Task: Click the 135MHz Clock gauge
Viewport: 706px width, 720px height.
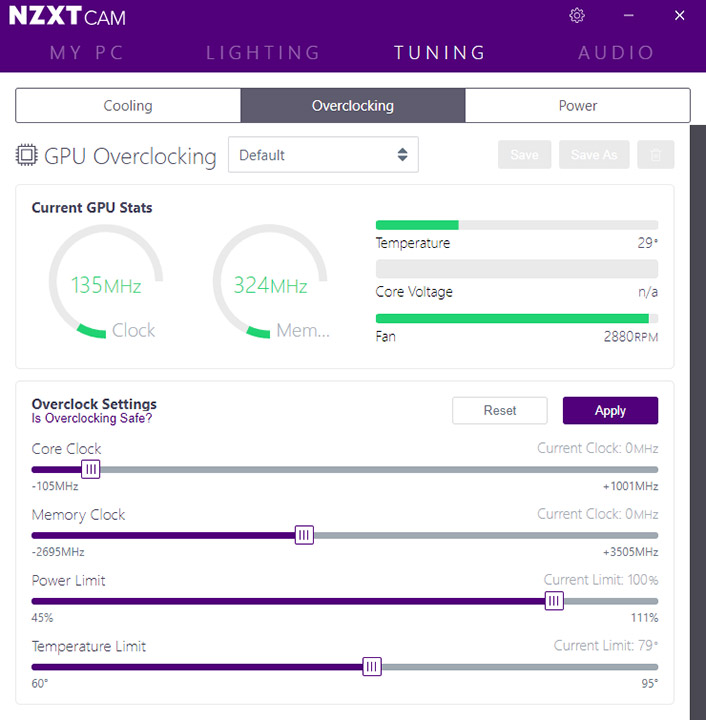Action: (x=106, y=282)
